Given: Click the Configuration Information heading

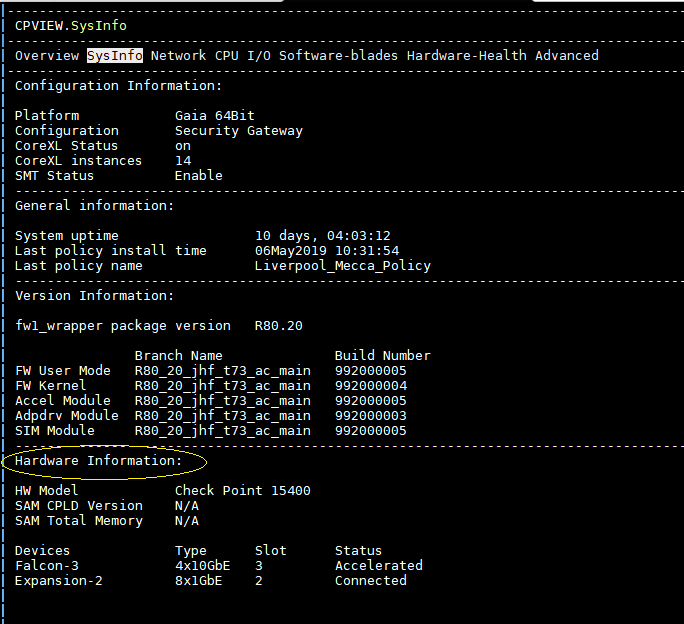Looking at the screenshot, I should pyautogui.click(x=118, y=86).
